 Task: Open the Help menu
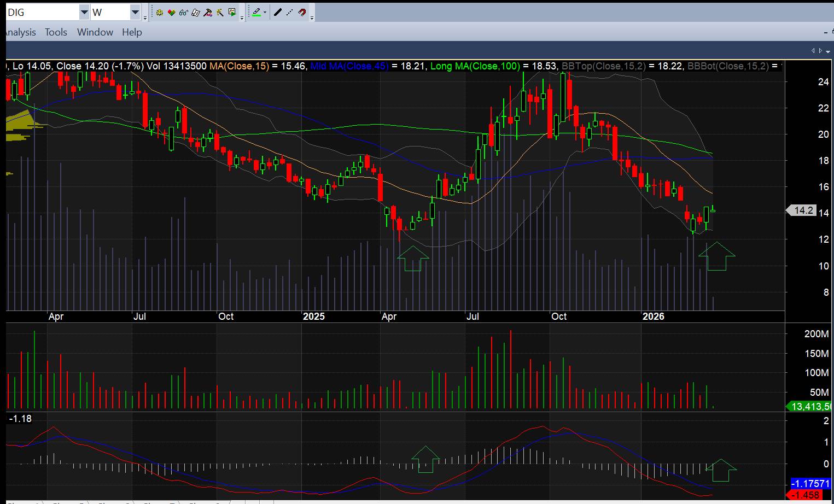132,32
